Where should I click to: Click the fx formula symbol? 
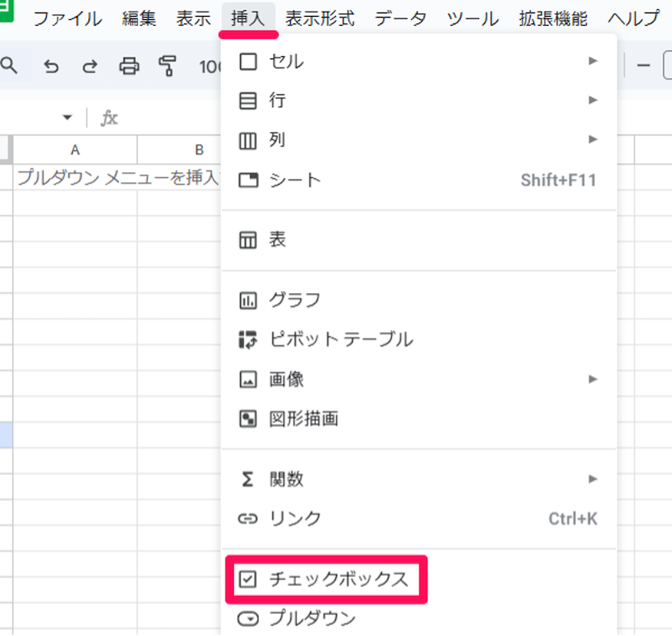pos(109,118)
